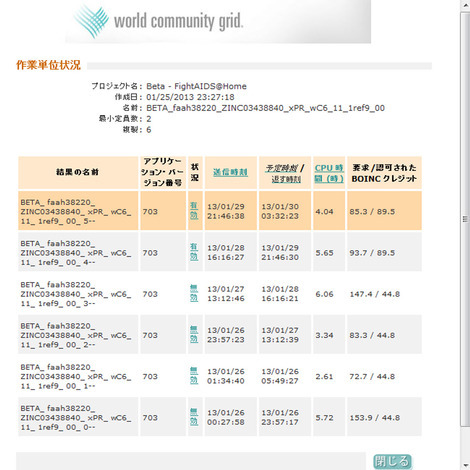The image size is (470, 470).
Task: Click the vertical scrollbar thumb
Action: (465, 219)
